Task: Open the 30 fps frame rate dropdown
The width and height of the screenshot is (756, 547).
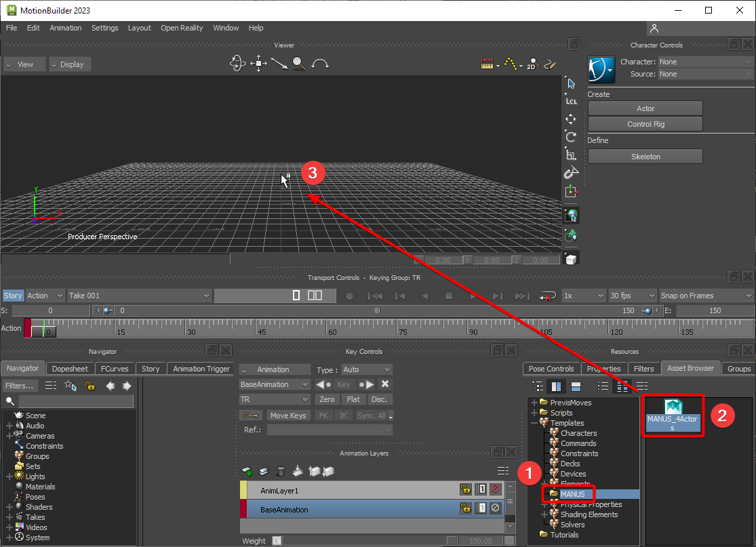Action: pos(632,296)
